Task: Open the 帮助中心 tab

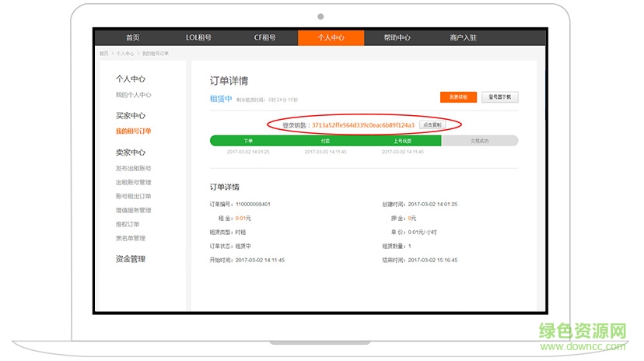Action: click(x=397, y=37)
